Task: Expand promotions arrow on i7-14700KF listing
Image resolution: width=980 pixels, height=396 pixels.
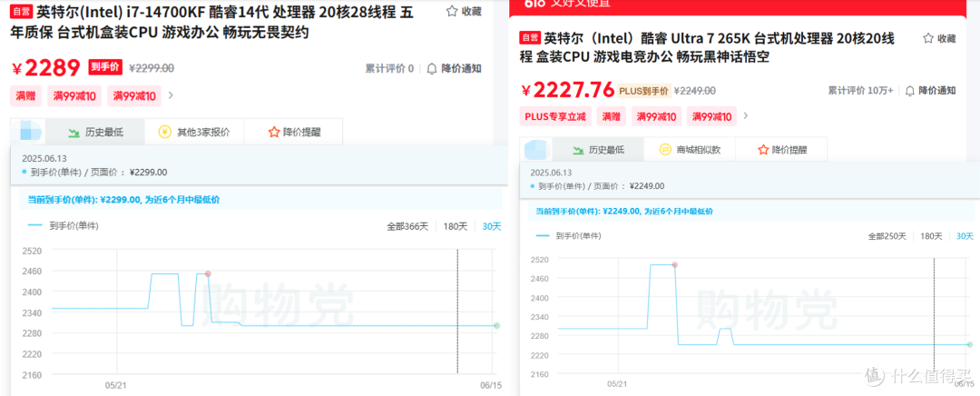Action: coord(171,95)
